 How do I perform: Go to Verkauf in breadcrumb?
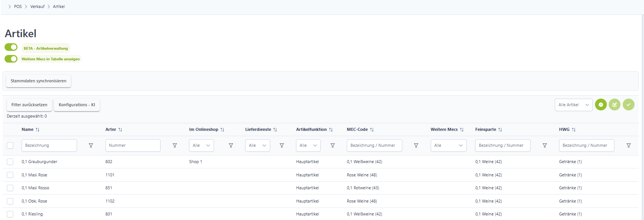pos(37,6)
